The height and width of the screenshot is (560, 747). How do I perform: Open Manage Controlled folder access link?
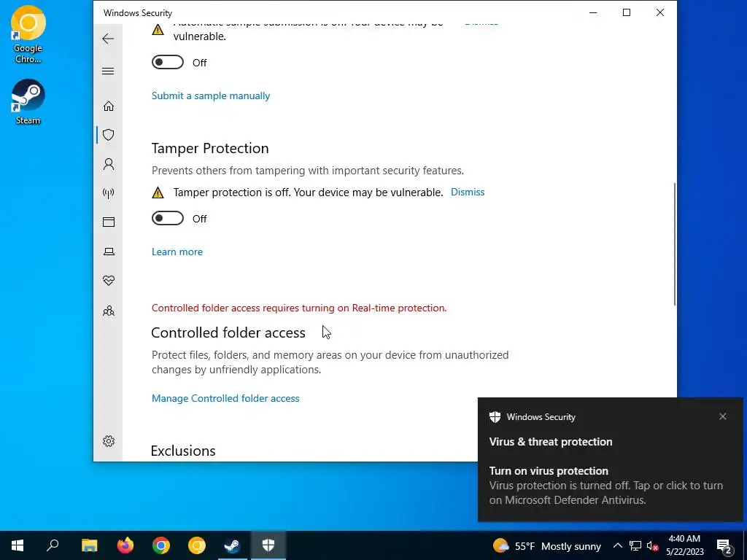(225, 399)
